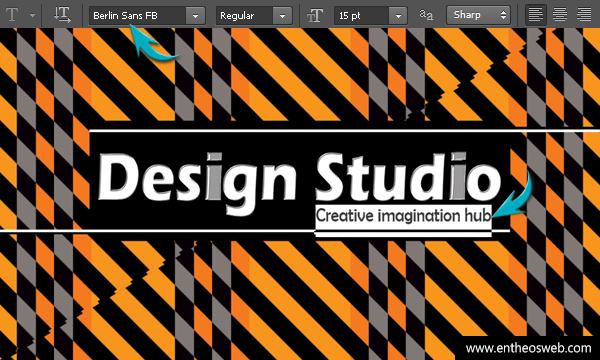Click the 15 pt font size field
Viewport: 600px width, 360px height.
(361, 16)
